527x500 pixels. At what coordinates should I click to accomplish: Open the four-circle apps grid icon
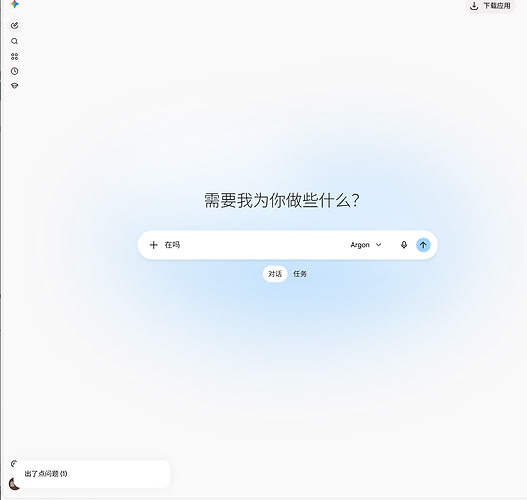(14, 56)
